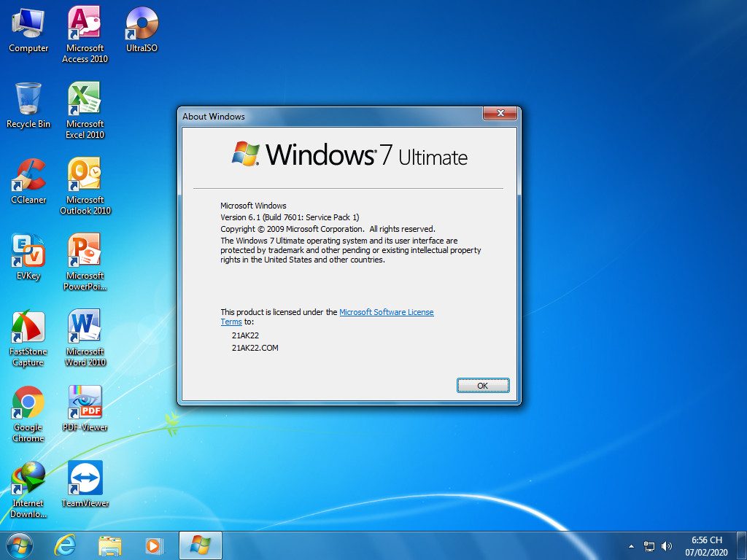Viewport: 747px width, 560px height.
Task: Click the taskbar clock showing 6:56 CH
Action: coord(706,545)
